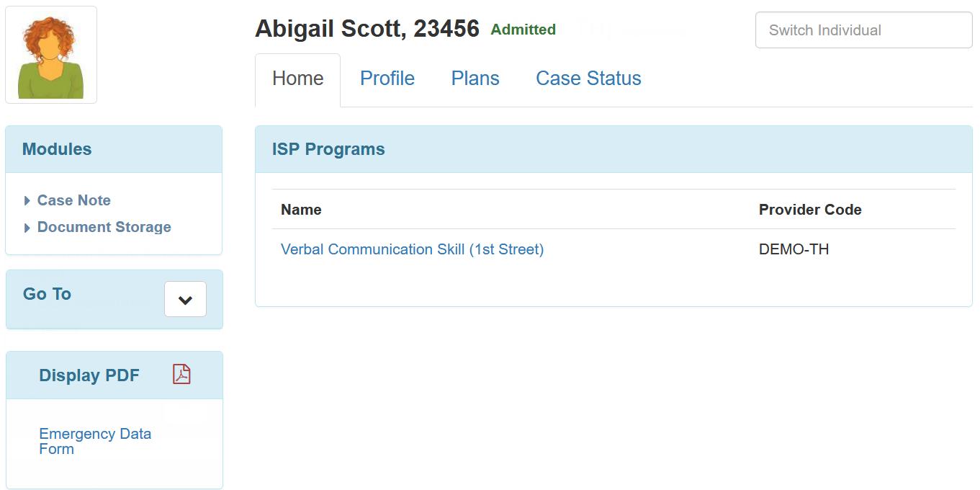Click the Go To panel label

pyautogui.click(x=47, y=294)
